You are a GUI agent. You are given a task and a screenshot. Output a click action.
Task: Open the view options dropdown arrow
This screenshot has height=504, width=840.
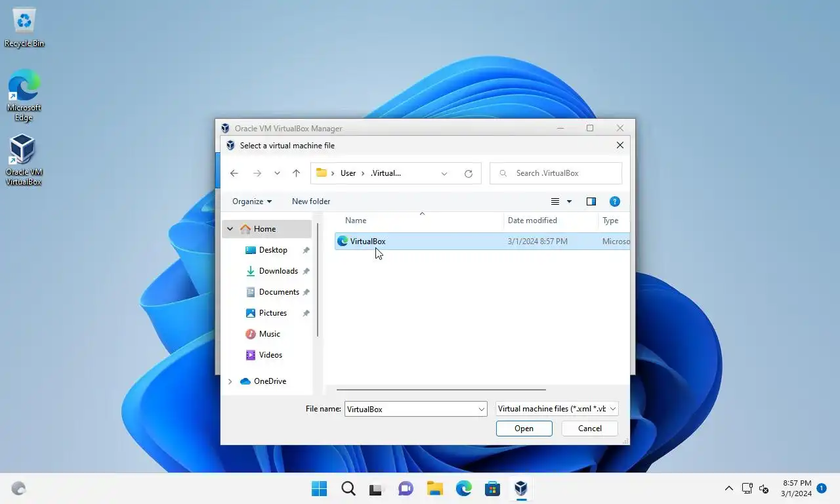coord(569,201)
